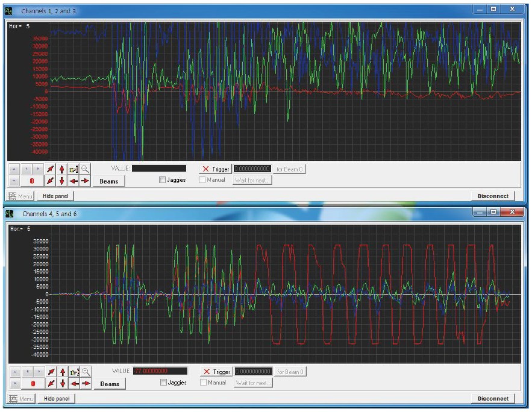The height and width of the screenshot is (412, 532).
Task: Click small down stepper arrow in Channels 1, 2 and 3 panel
Action: click(x=14, y=181)
